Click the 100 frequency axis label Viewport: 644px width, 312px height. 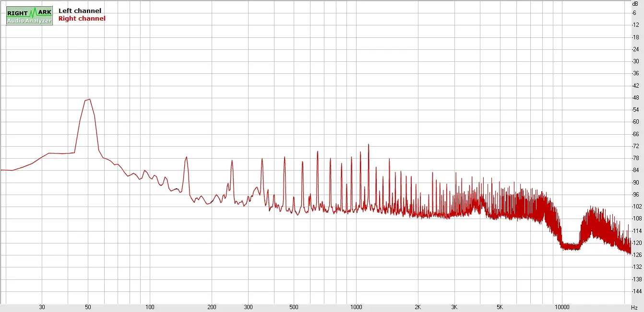pos(150,307)
